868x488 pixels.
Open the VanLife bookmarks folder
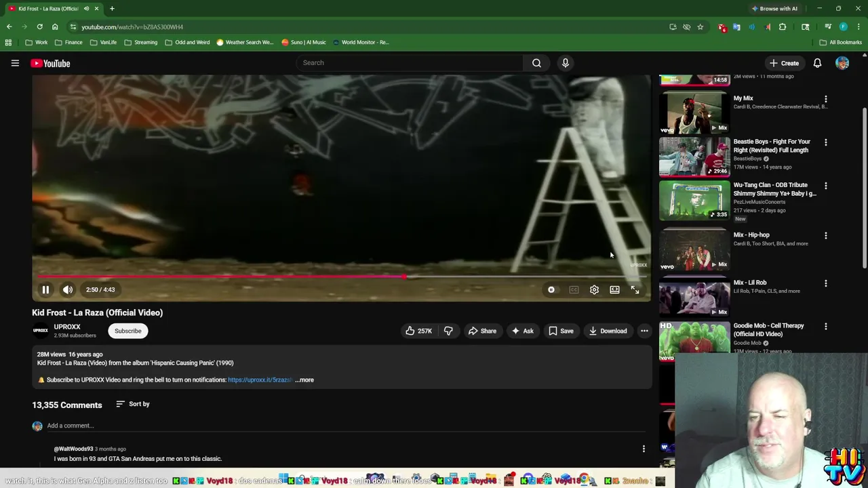[102, 42]
